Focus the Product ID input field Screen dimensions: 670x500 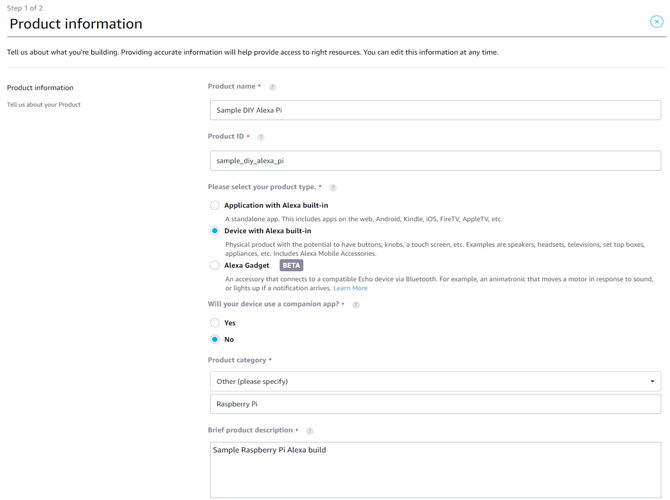click(435, 161)
